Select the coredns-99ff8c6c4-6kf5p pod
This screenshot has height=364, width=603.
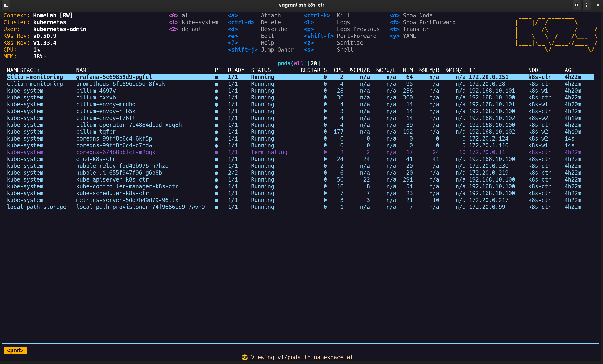tap(301, 139)
